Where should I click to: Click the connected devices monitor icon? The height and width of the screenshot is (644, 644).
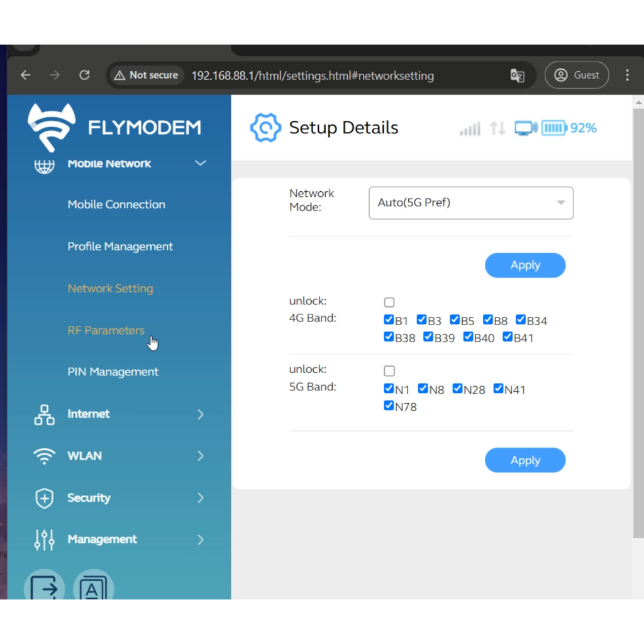525,128
